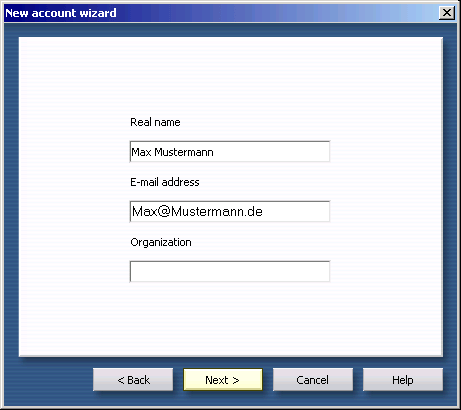Open Help for the wizard
This screenshot has height=410, width=461.
click(403, 379)
